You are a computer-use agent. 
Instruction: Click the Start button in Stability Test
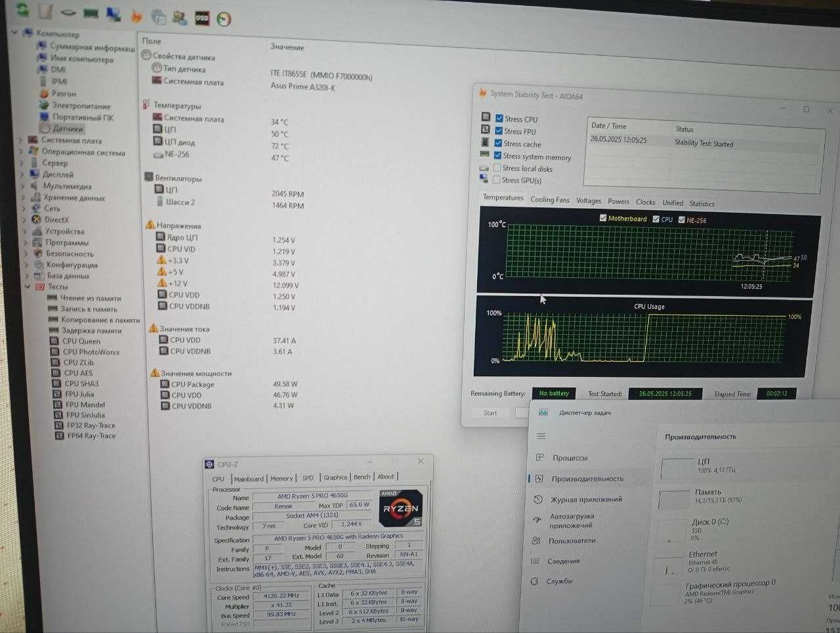(x=490, y=412)
